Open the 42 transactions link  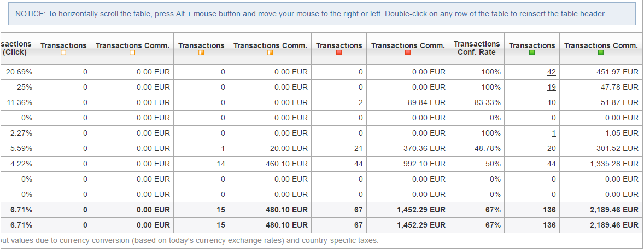click(551, 72)
